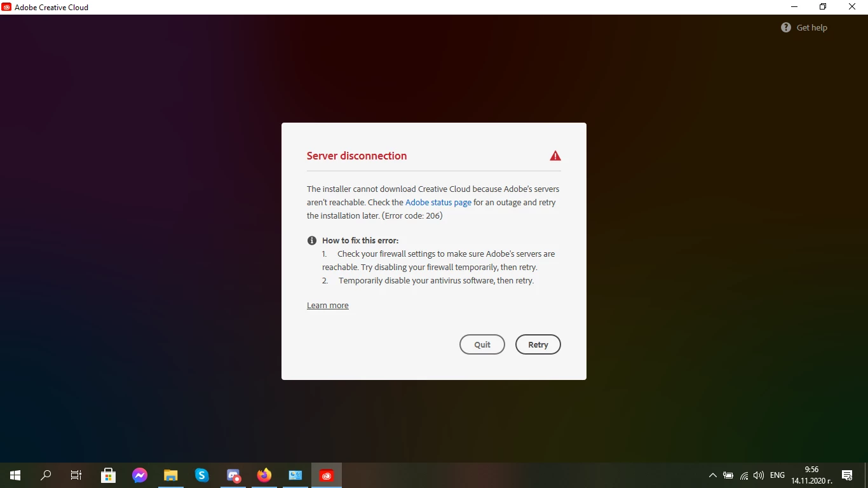Screen dimensions: 868x488
Task: Open the Adobe status page link
Action: coord(438,202)
